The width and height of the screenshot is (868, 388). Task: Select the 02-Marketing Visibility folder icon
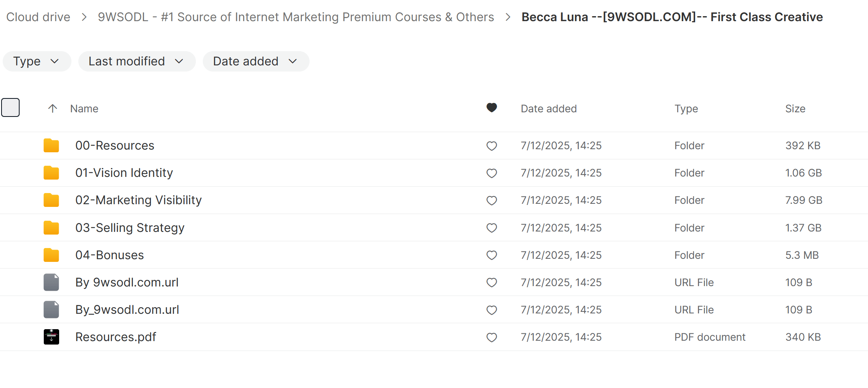click(51, 200)
